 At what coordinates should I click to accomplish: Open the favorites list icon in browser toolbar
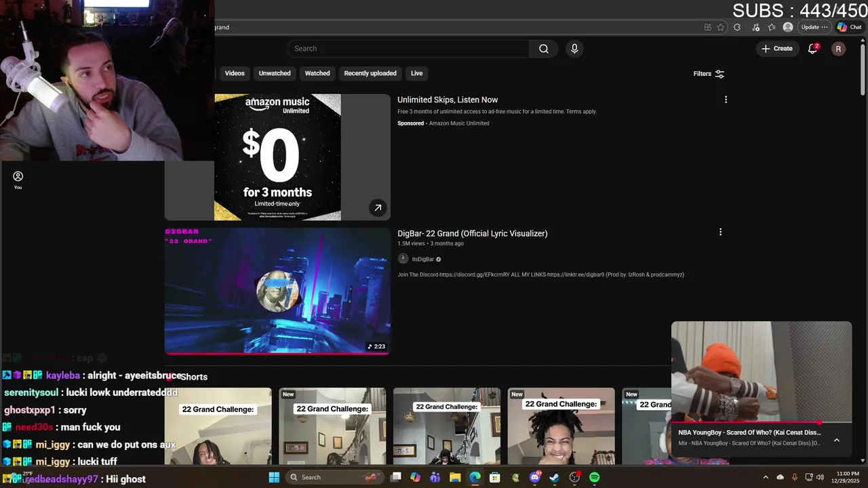pyautogui.click(x=772, y=27)
